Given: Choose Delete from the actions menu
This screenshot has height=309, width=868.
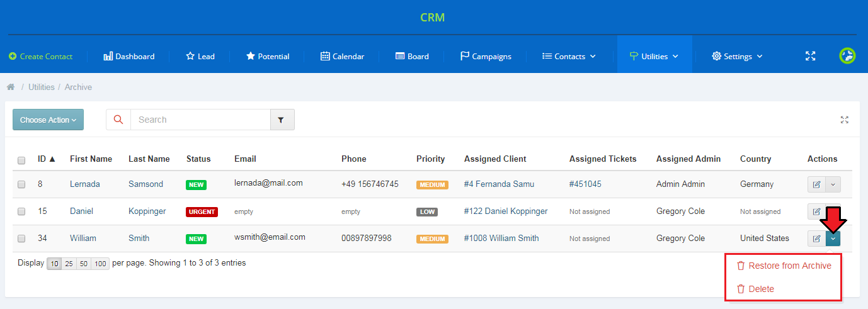Looking at the screenshot, I should pyautogui.click(x=755, y=289).
